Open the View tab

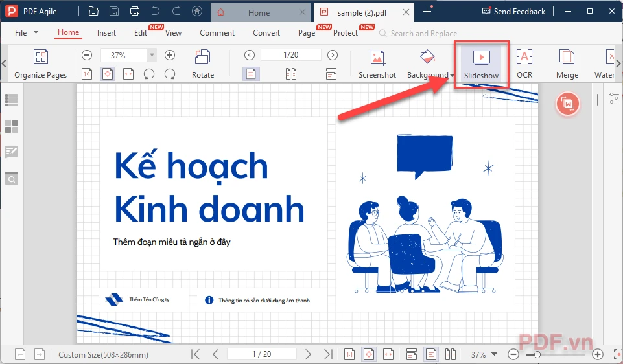(173, 33)
